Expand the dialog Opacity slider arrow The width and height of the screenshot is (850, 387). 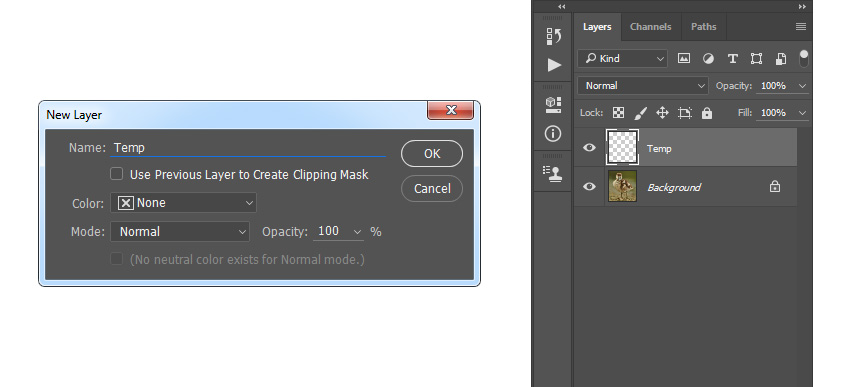pos(357,232)
